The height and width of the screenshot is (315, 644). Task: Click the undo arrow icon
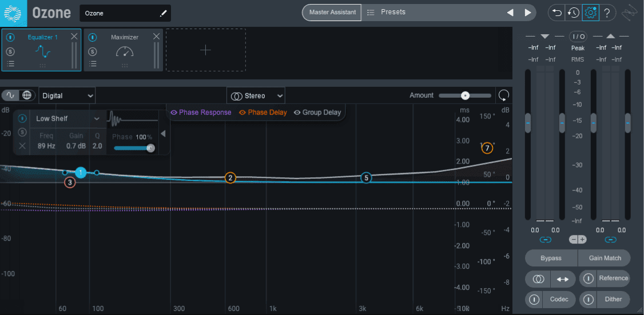click(557, 13)
